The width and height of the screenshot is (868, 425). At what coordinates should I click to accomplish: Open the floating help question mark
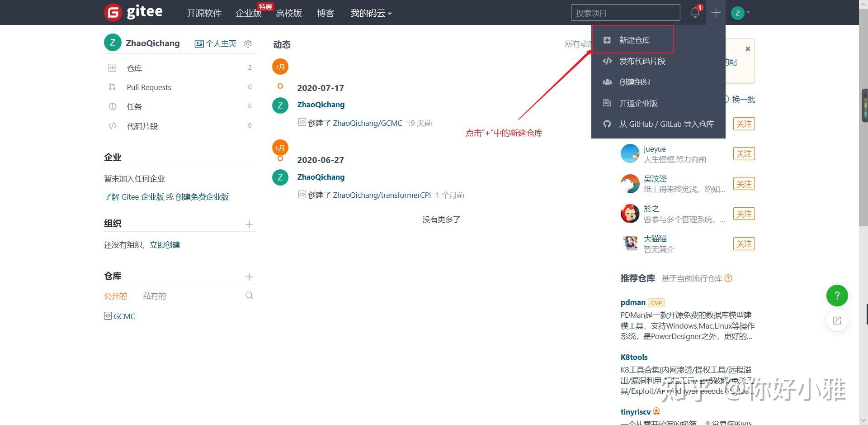(x=837, y=296)
